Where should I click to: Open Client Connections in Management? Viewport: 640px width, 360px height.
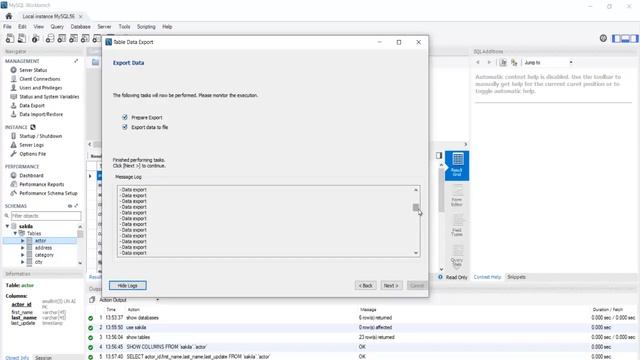pos(40,79)
